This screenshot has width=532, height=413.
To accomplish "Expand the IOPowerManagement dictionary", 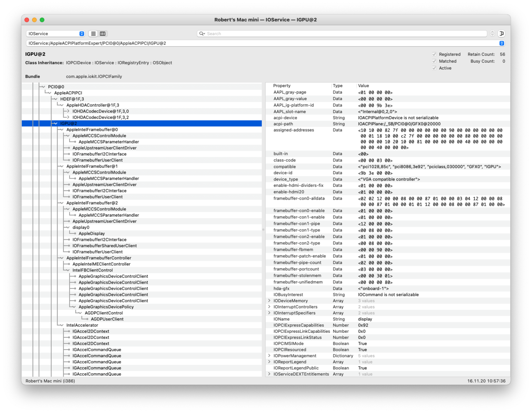I will click(269, 356).
